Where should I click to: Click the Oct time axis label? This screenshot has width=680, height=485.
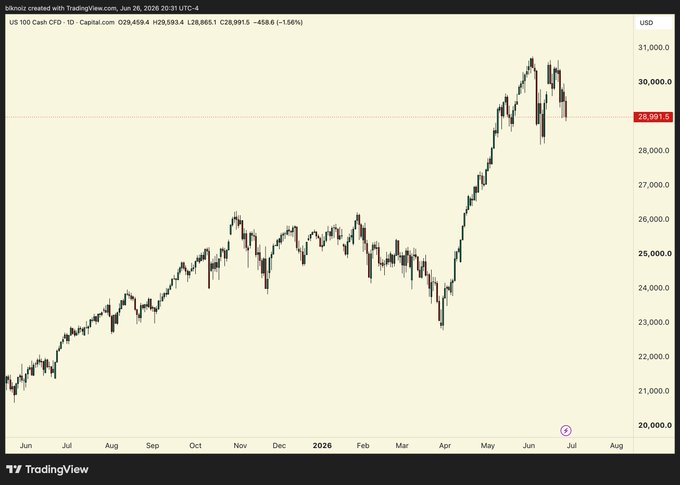click(195, 446)
